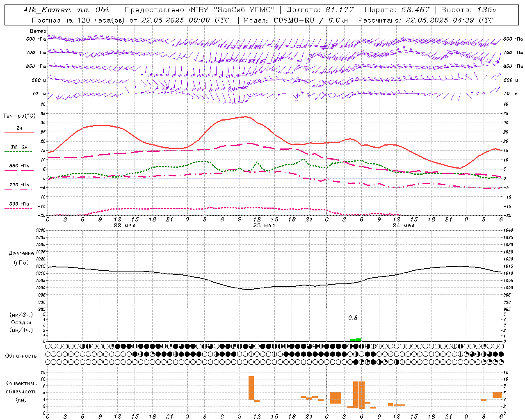This screenshot has width=525, height=420.
Task: Click the Осадки panel label
Action: pyautogui.click(x=21, y=322)
